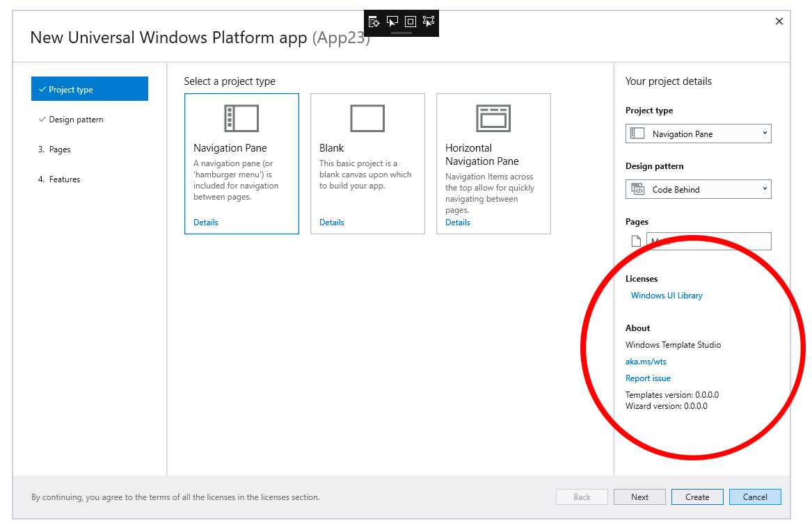Click the page file icon under Pages
This screenshot has height=532, width=812.
636,241
